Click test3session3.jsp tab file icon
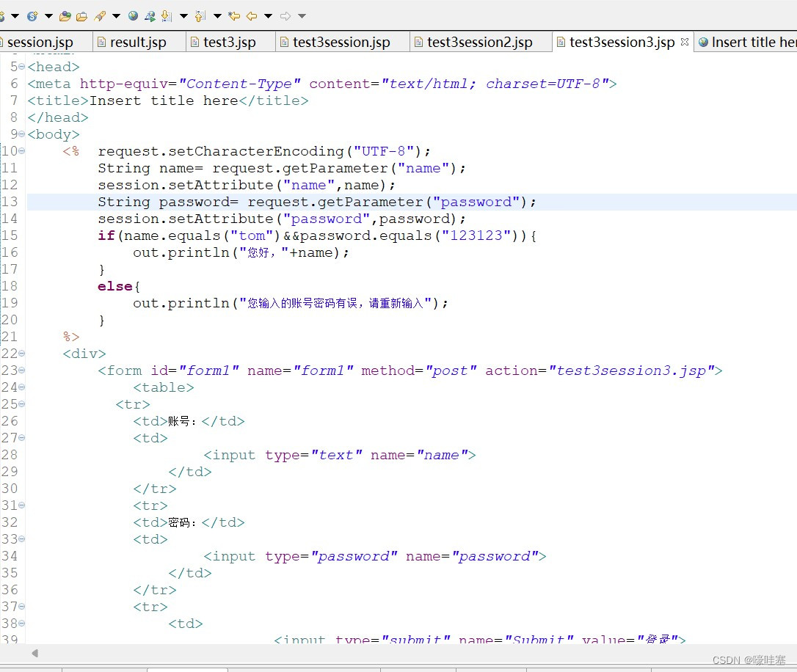Viewport: 797px width, 672px height. tap(561, 42)
